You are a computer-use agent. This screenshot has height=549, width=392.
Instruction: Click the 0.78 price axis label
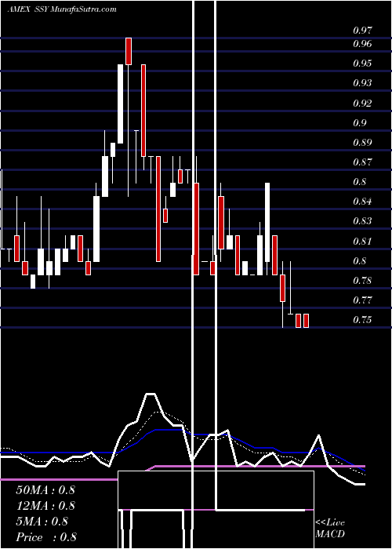coord(362,281)
